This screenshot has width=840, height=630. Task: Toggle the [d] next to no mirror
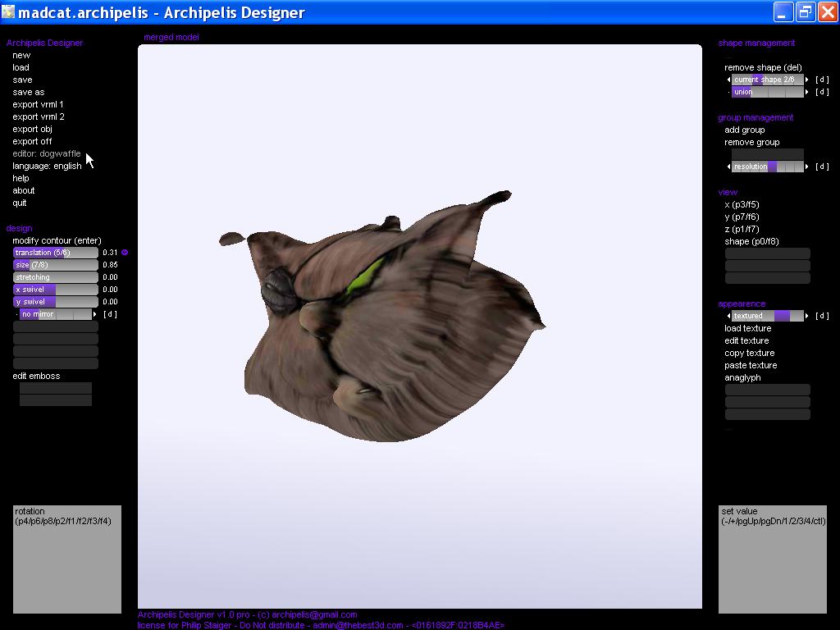(x=110, y=314)
